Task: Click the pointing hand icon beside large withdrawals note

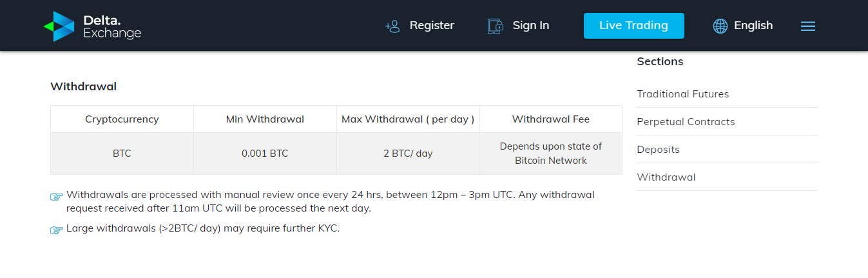Action: pos(57,230)
